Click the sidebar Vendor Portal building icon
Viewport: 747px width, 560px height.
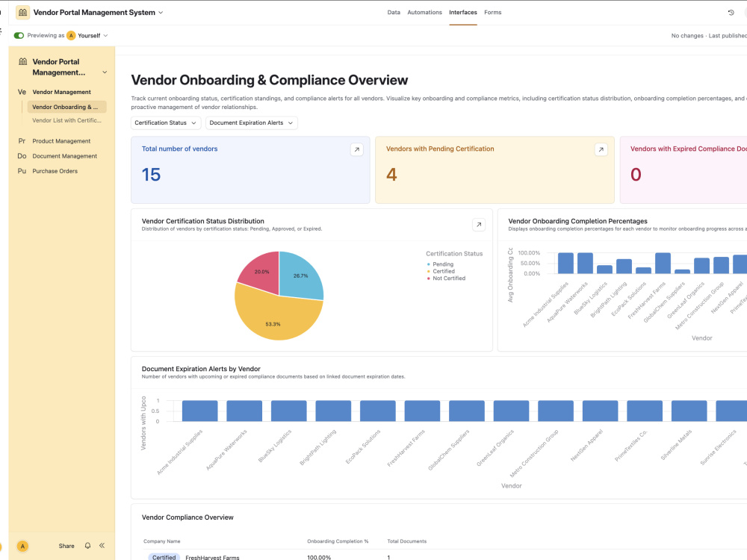coord(23,61)
